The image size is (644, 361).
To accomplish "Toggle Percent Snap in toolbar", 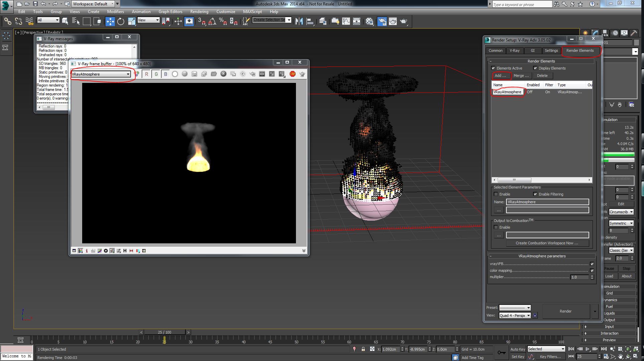I will click(223, 21).
